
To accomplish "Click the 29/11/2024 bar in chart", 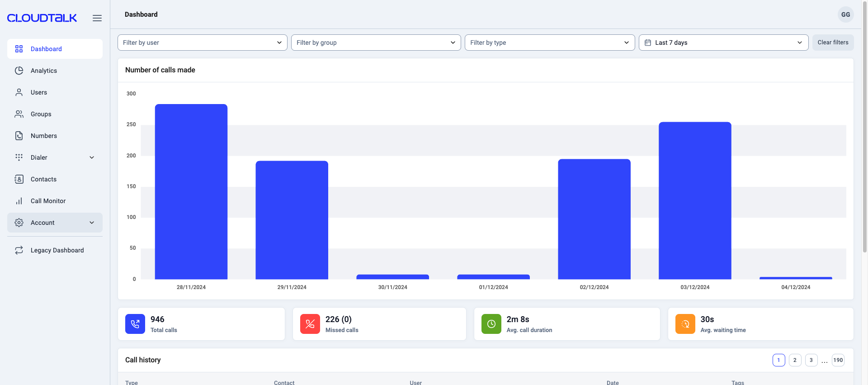I will [x=292, y=220].
